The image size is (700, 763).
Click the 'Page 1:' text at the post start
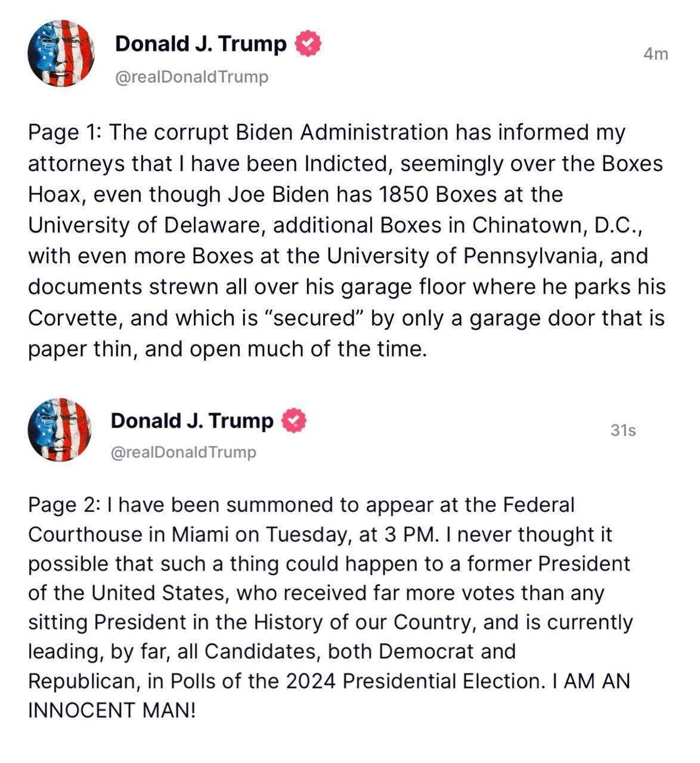[65, 133]
